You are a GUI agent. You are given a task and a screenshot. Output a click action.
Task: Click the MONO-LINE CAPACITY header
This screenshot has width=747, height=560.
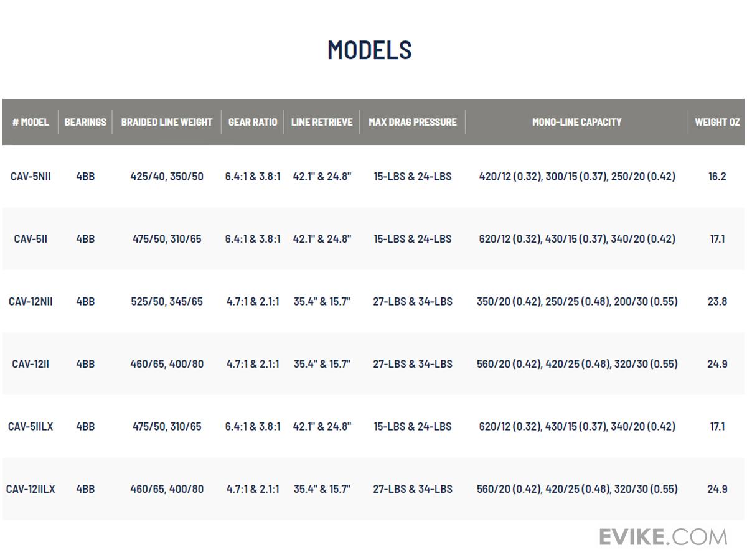click(576, 122)
